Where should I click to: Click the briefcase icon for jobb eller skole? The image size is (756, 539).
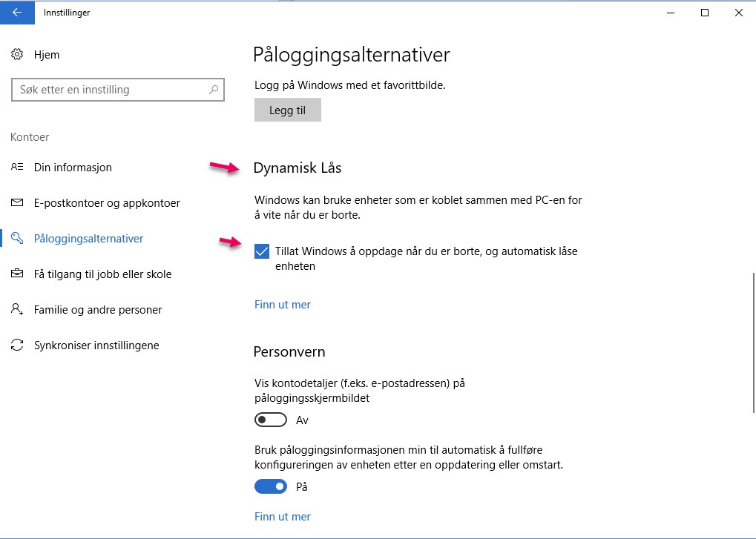17,274
